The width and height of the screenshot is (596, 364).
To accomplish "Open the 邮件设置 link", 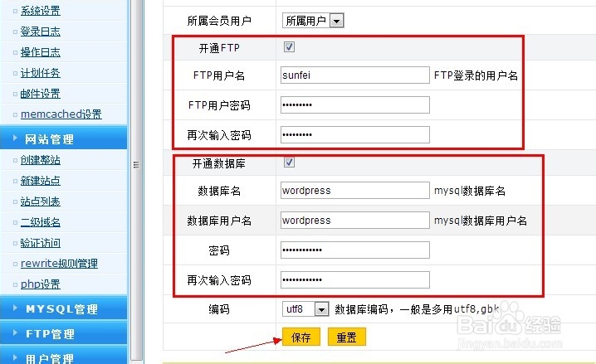I will (x=41, y=94).
